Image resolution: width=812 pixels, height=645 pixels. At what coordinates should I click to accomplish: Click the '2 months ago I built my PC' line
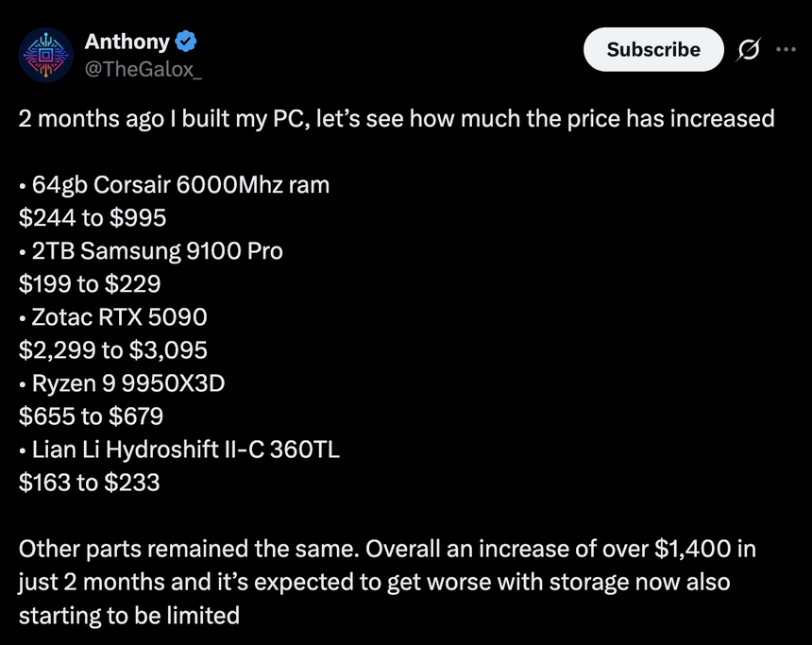click(397, 119)
